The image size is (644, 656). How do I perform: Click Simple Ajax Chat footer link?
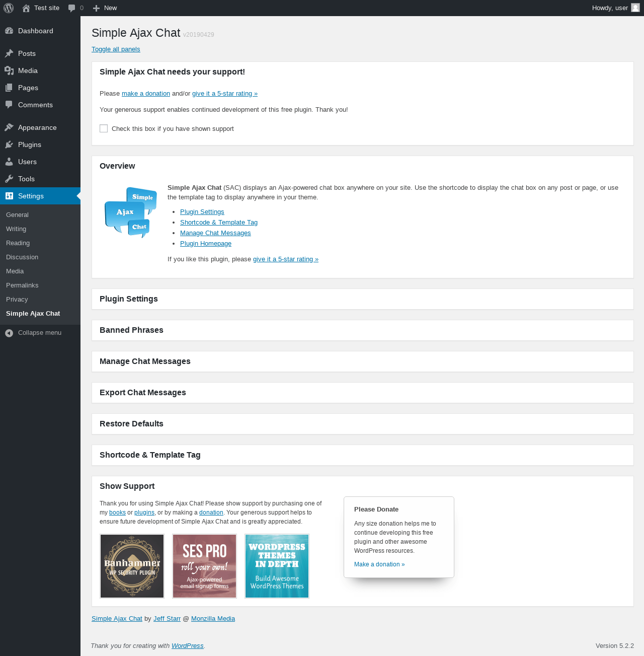point(117,619)
